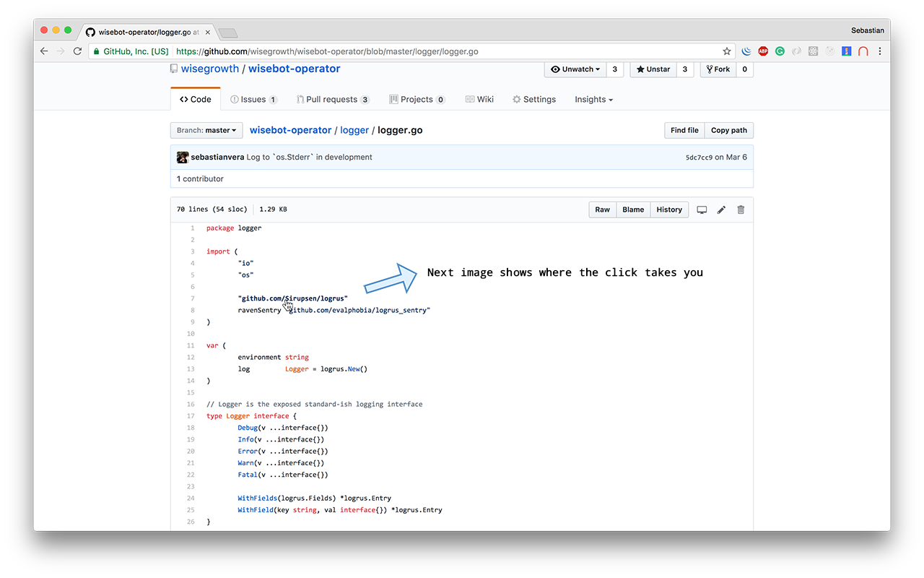Click the "1.29 KB" file size text

[x=273, y=210]
